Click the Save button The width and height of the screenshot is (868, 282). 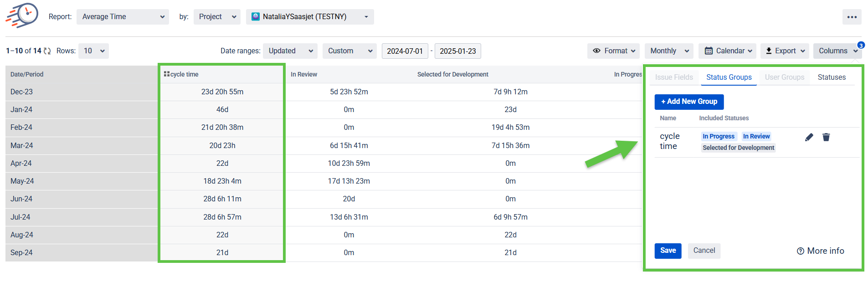(x=668, y=251)
